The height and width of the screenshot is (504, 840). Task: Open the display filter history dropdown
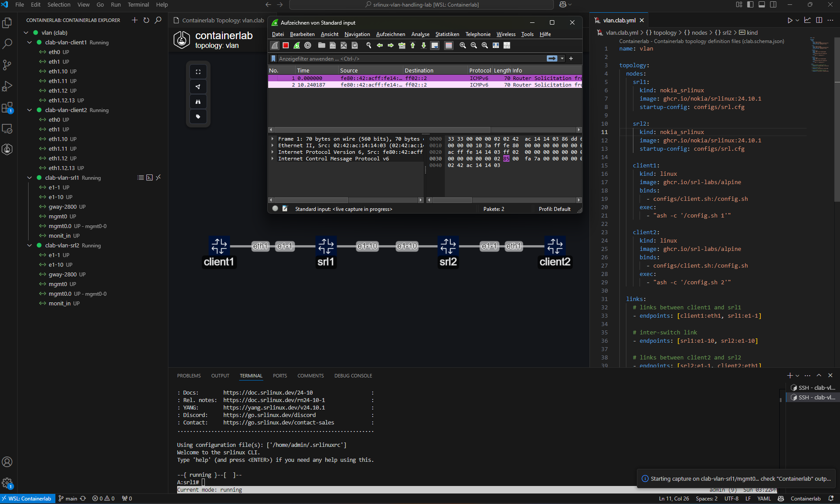pyautogui.click(x=562, y=58)
